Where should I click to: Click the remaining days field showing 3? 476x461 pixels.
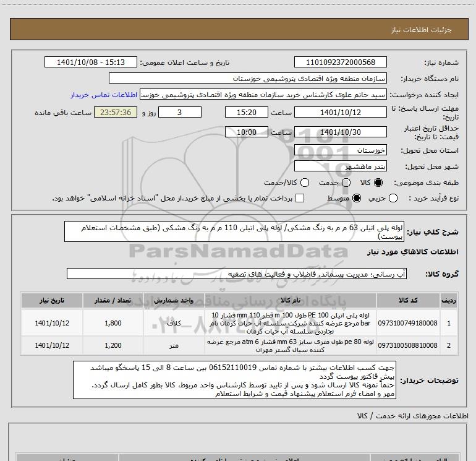[x=180, y=112]
